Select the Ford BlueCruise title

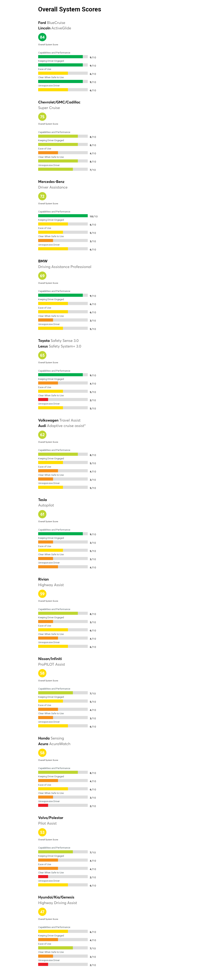(x=52, y=23)
